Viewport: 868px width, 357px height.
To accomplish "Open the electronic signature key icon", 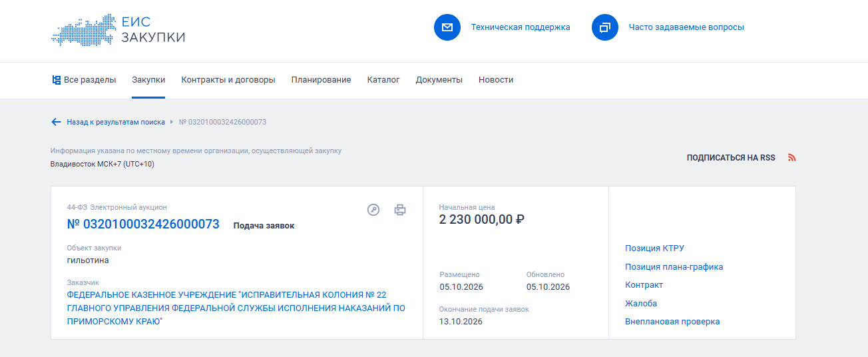I will (373, 210).
